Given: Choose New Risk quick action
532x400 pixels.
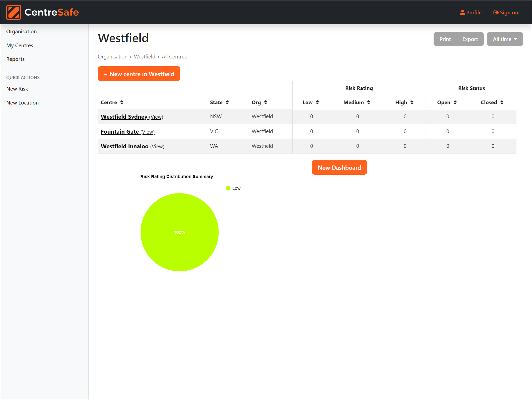Looking at the screenshot, I should click(x=17, y=89).
